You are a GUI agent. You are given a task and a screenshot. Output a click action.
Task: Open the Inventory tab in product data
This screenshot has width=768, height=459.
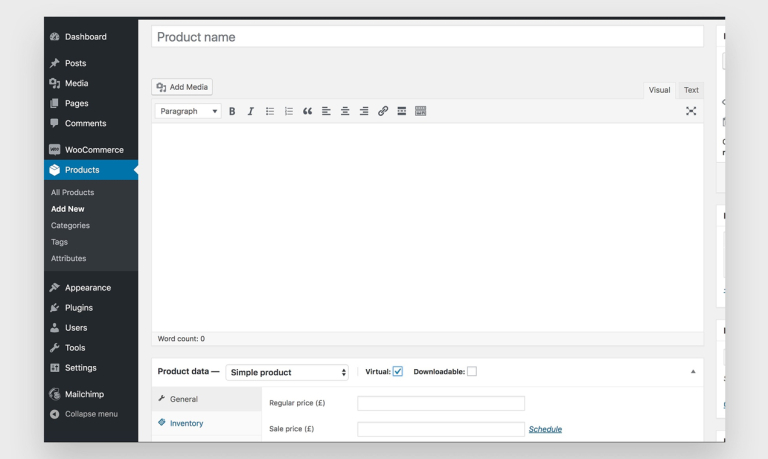186,423
